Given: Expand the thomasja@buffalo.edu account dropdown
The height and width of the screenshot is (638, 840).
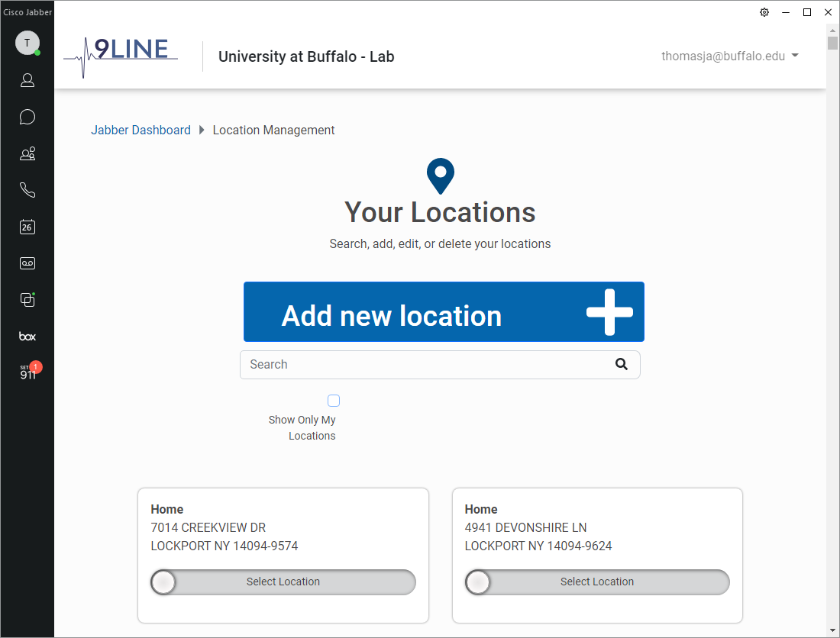Looking at the screenshot, I should click(730, 56).
